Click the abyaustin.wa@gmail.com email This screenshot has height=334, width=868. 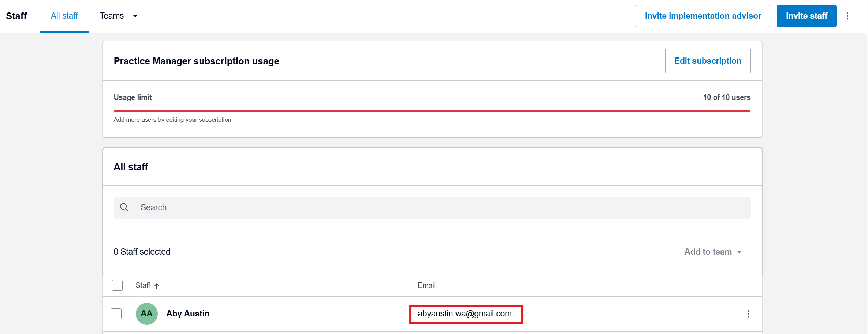pyautogui.click(x=465, y=314)
